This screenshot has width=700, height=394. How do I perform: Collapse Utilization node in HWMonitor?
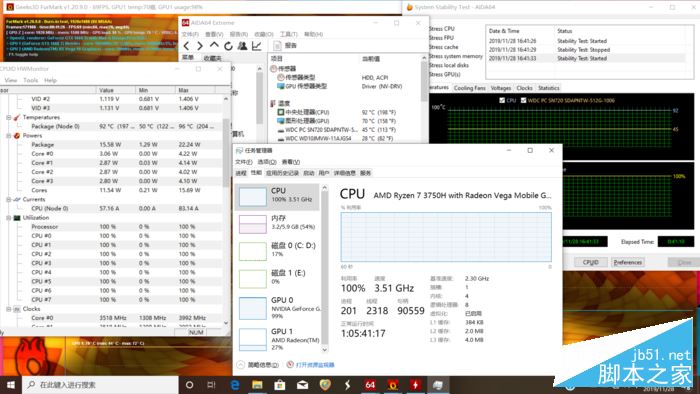click(8, 218)
